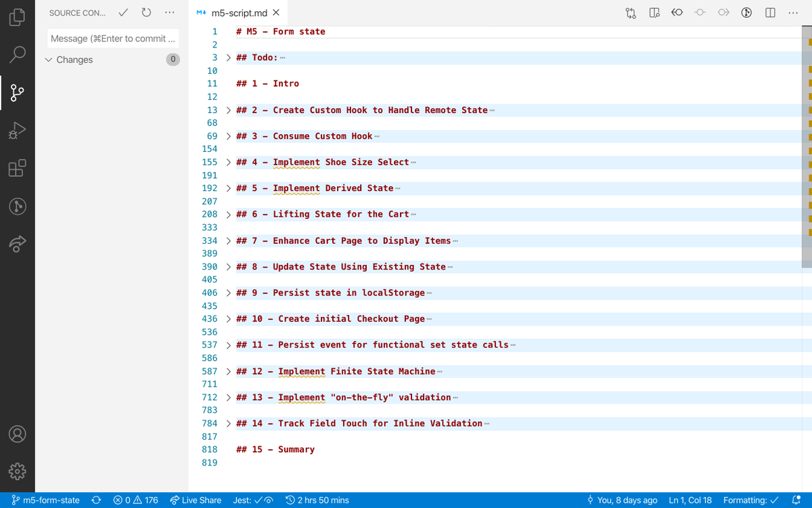Open source control More Actions ellipsis
The width and height of the screenshot is (812, 508).
(x=169, y=12)
